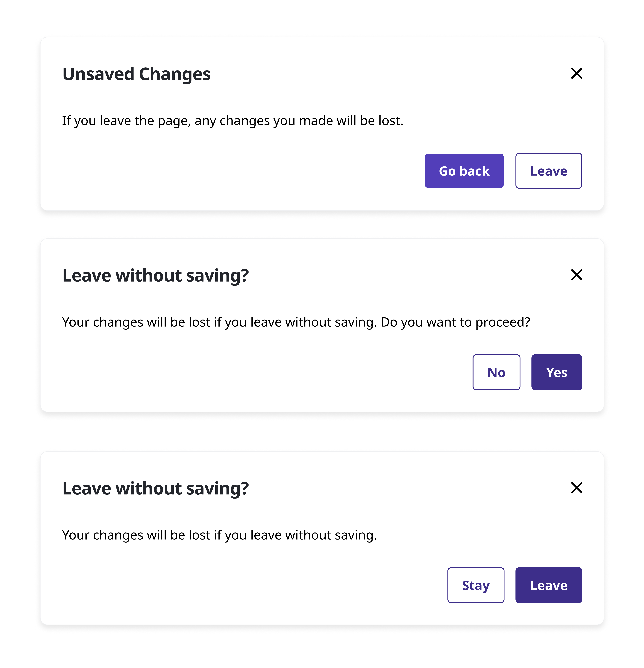Click the 'If you leave the page' message

(x=233, y=121)
